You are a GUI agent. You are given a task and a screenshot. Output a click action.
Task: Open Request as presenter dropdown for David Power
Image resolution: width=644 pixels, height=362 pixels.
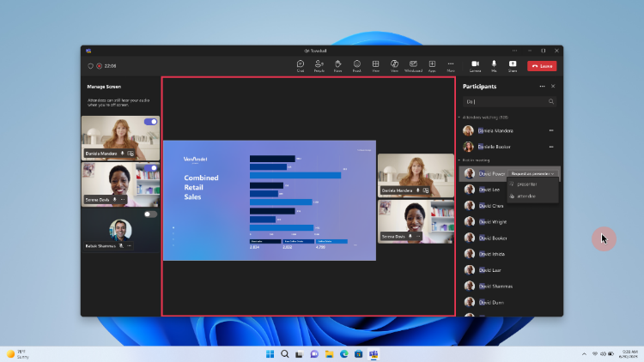(532, 173)
